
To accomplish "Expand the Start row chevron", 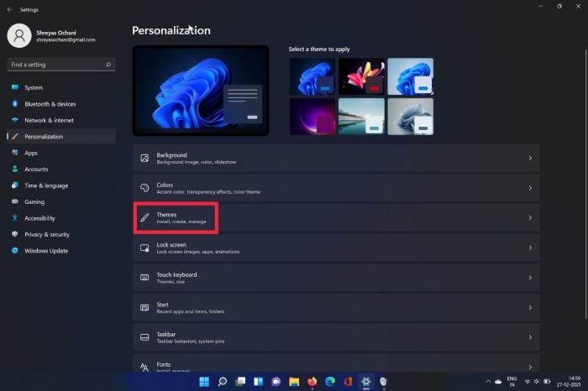I will [x=530, y=307].
